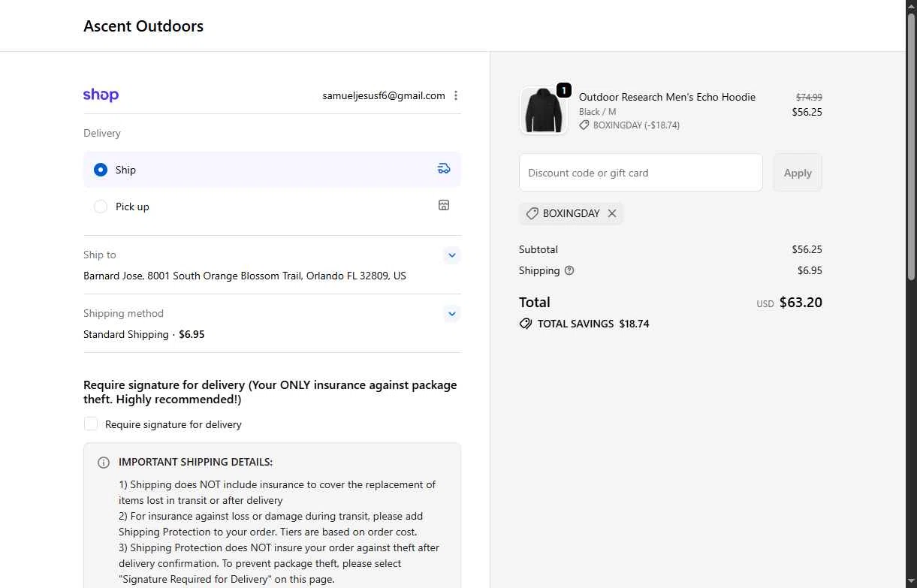Click the Barnard Jose shipping address text
The image size is (917, 588).
coord(245,276)
